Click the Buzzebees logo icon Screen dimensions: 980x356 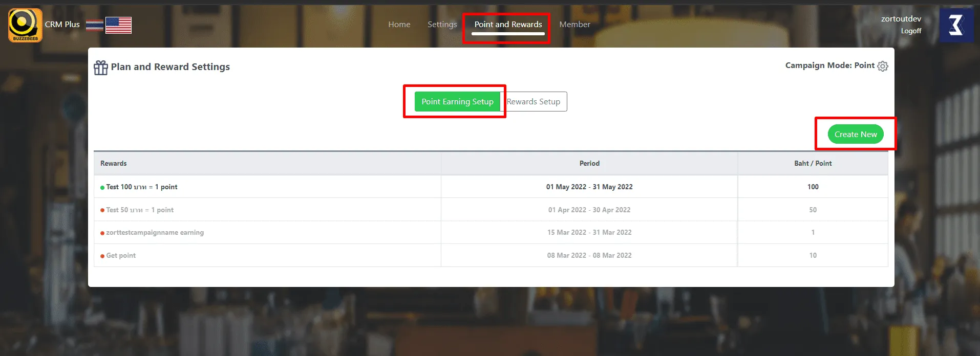(25, 25)
